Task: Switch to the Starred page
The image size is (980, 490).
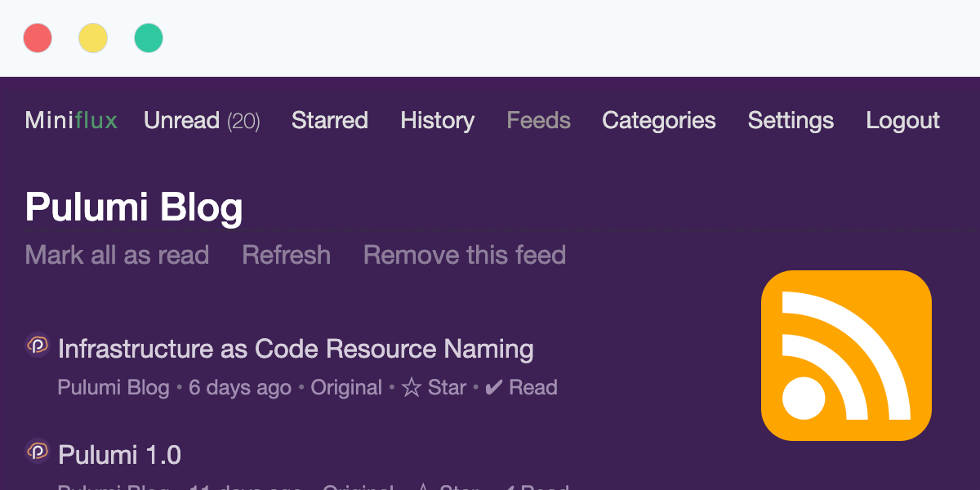Action: point(330,121)
